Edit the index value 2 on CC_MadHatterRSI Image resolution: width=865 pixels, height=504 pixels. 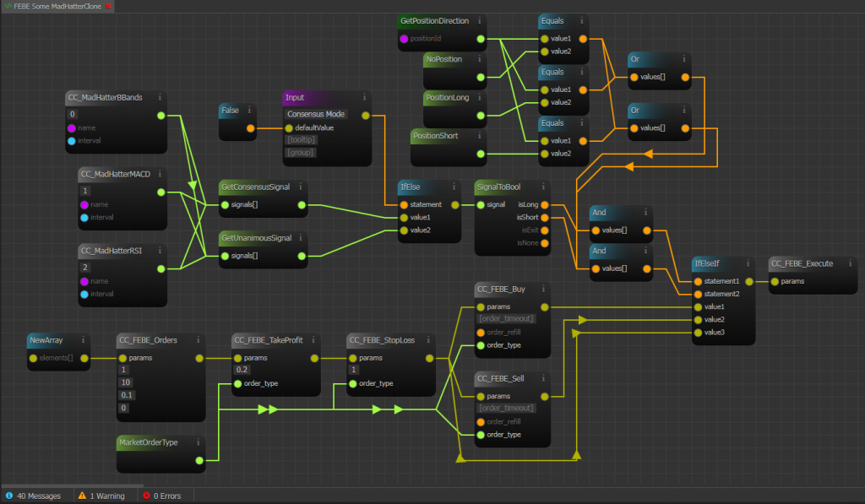[x=85, y=268]
